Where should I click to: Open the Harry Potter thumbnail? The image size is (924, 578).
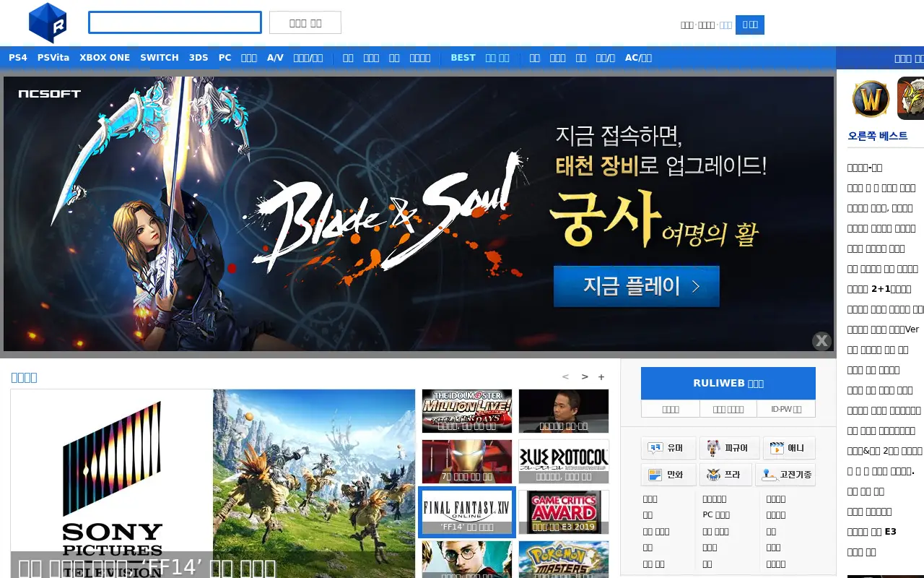(467, 560)
